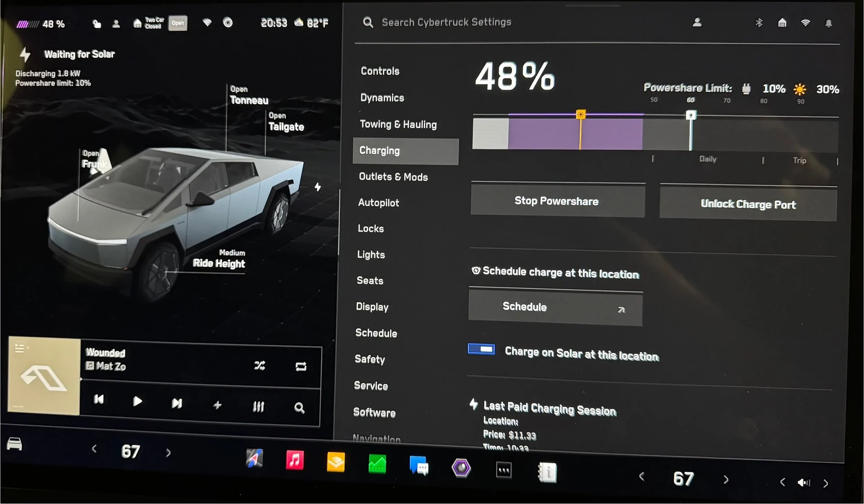Open the Schedule charge button with arrow
The width and height of the screenshot is (864, 504).
pos(555,308)
